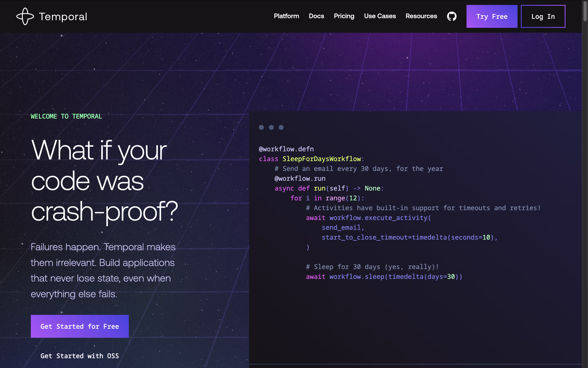588x368 pixels.
Task: Click Get Started for Free
Action: 80,326
